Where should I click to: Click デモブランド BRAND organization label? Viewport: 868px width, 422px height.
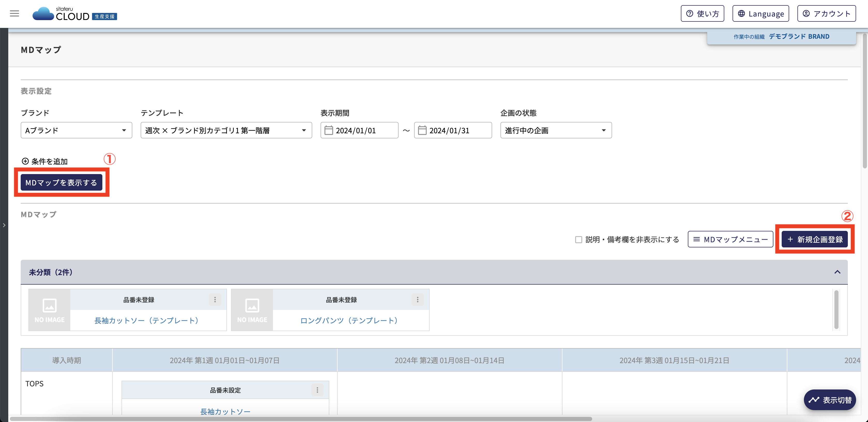point(799,36)
